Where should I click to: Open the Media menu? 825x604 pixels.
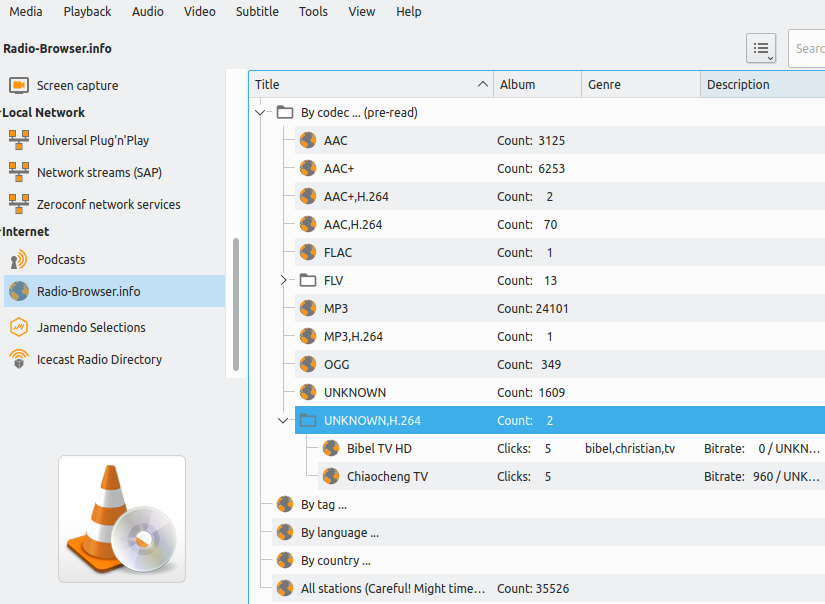(x=26, y=12)
